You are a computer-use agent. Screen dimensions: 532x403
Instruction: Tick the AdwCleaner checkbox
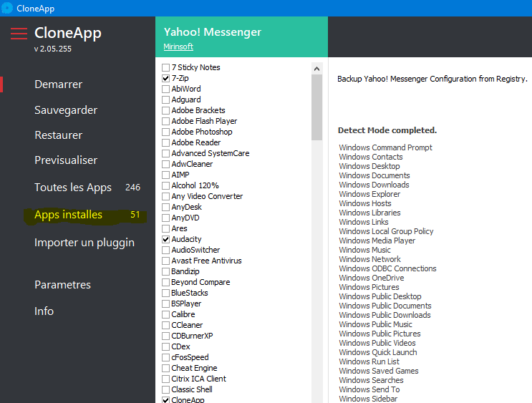click(165, 164)
